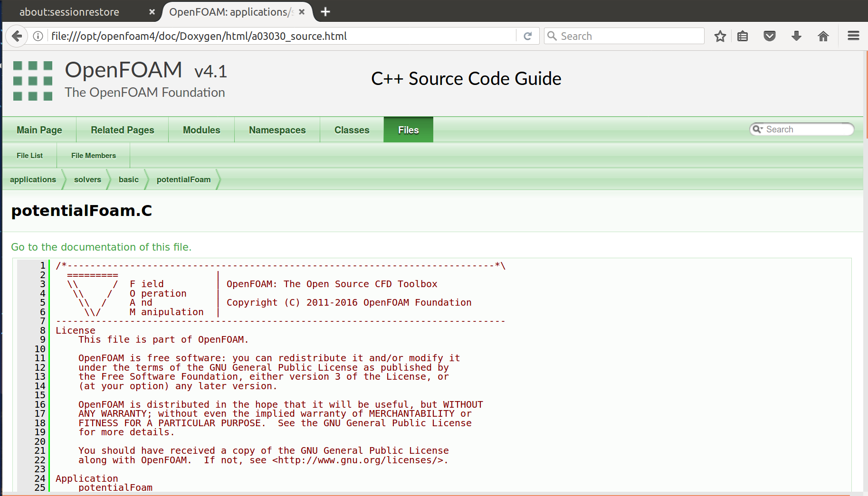The width and height of the screenshot is (868, 496).
Task: Go to potentialFoam breadcrumb
Action: [183, 179]
